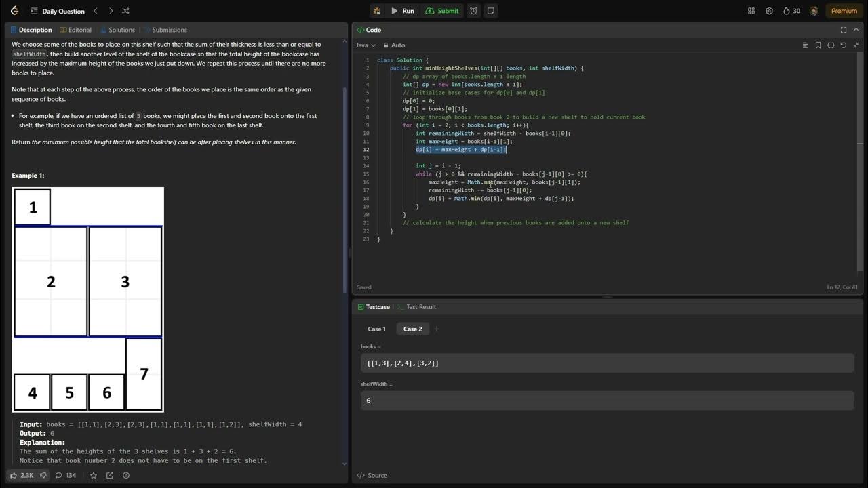Screen dimensions: 868x488
Task: Bookmark the code with bookmark icon
Action: tap(818, 45)
